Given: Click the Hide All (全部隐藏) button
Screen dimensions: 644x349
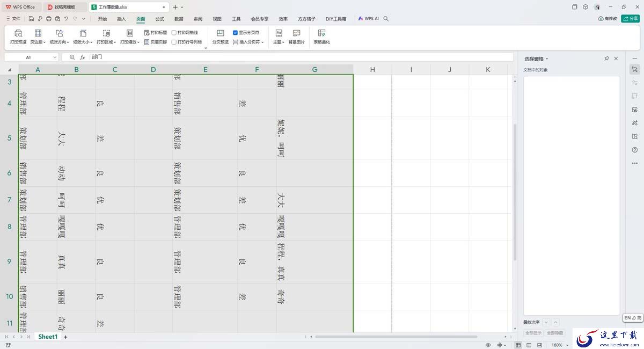Looking at the screenshot, I should click(554, 333).
